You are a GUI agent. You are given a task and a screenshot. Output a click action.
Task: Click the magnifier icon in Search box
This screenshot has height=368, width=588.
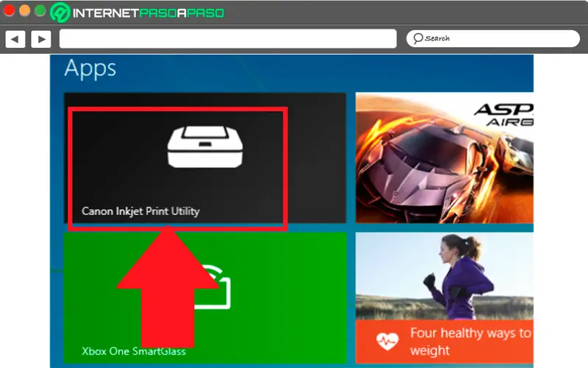[x=418, y=38]
